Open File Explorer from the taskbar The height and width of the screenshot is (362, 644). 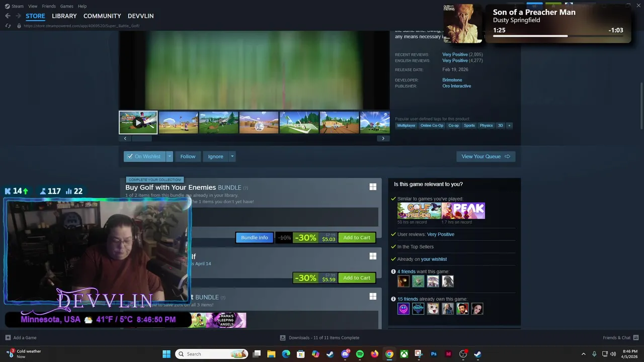coord(271,354)
